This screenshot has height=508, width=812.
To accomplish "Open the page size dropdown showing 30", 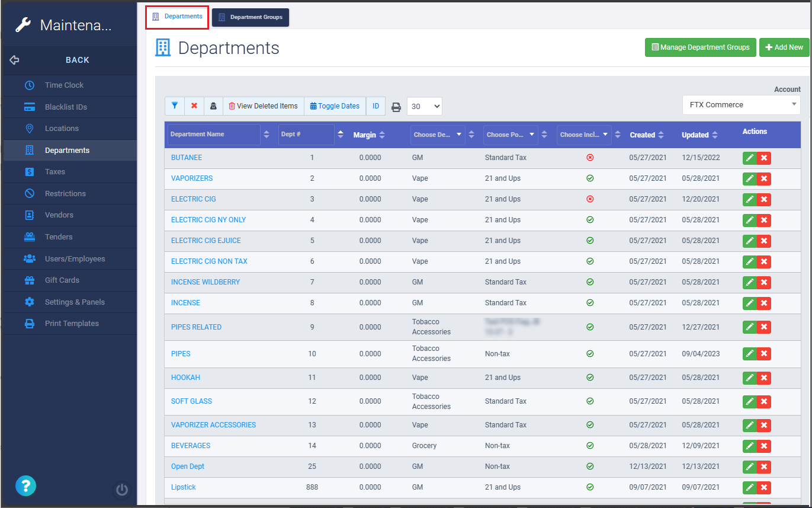I will [x=425, y=107].
